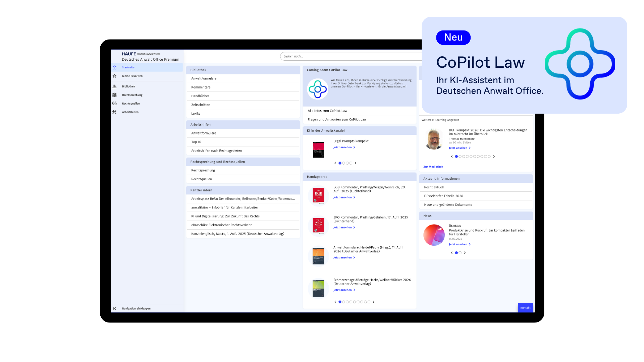
Task: Click Navigation einklappen label
Action: click(136, 309)
